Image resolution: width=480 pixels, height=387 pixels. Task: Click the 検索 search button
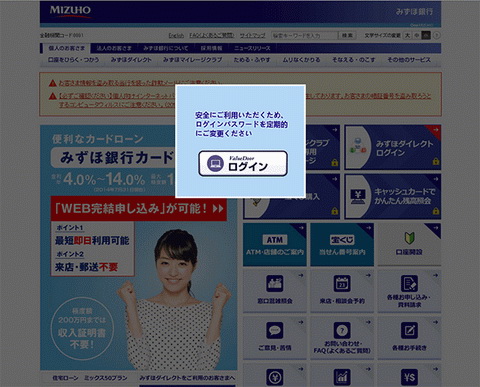[347, 35]
